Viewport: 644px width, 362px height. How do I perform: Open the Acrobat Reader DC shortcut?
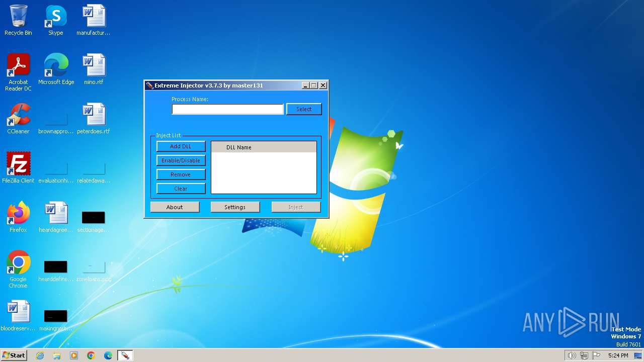[18, 72]
